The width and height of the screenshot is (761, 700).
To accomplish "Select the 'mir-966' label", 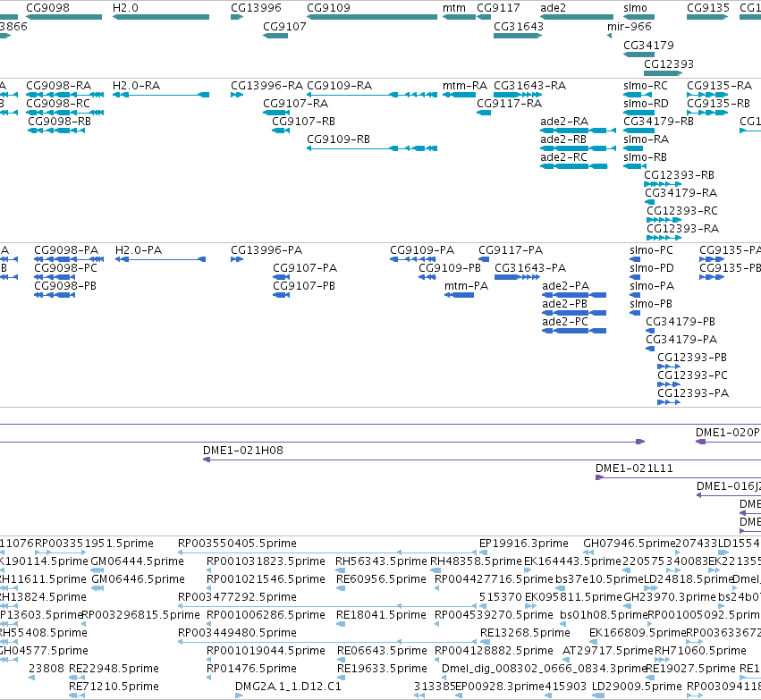I will pyautogui.click(x=629, y=26).
